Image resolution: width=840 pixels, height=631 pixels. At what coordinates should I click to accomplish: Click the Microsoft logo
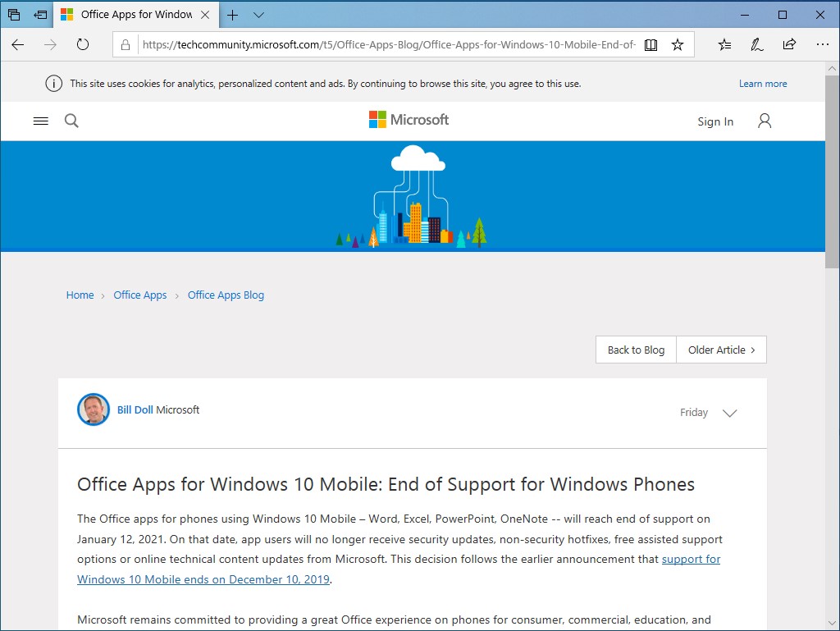pos(408,120)
